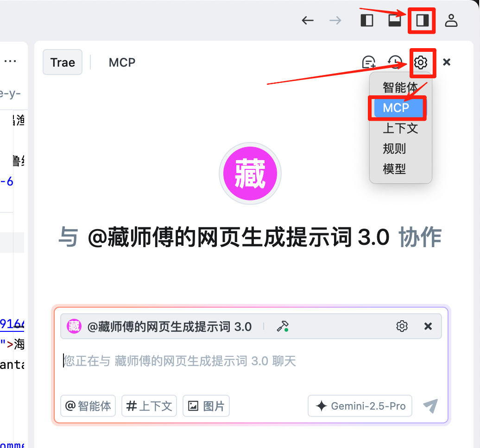Select MCP in the settings dropdown menu

(x=400, y=108)
